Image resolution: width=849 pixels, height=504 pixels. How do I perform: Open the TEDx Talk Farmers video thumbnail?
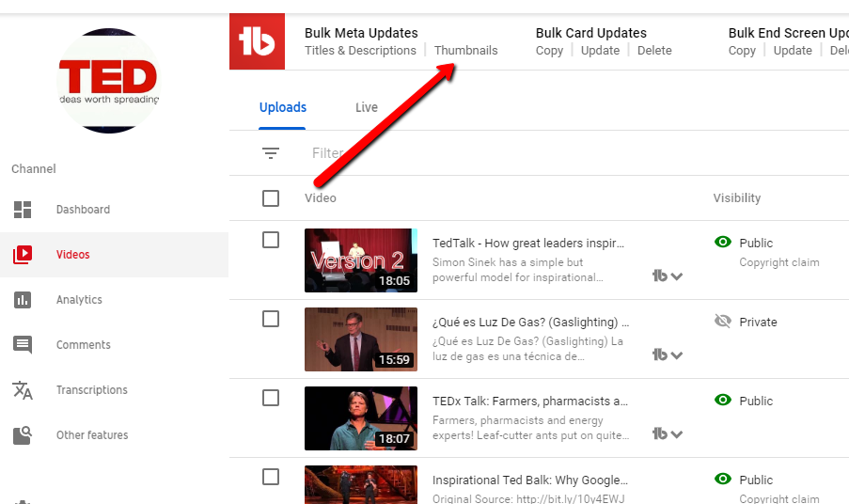point(361,418)
